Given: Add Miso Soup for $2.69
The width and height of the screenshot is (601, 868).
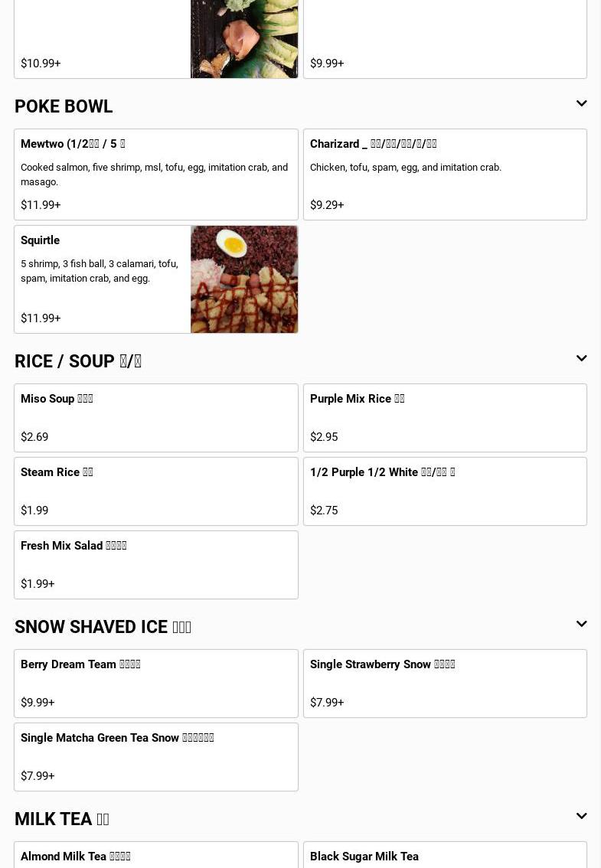Looking at the screenshot, I should 155,418.
